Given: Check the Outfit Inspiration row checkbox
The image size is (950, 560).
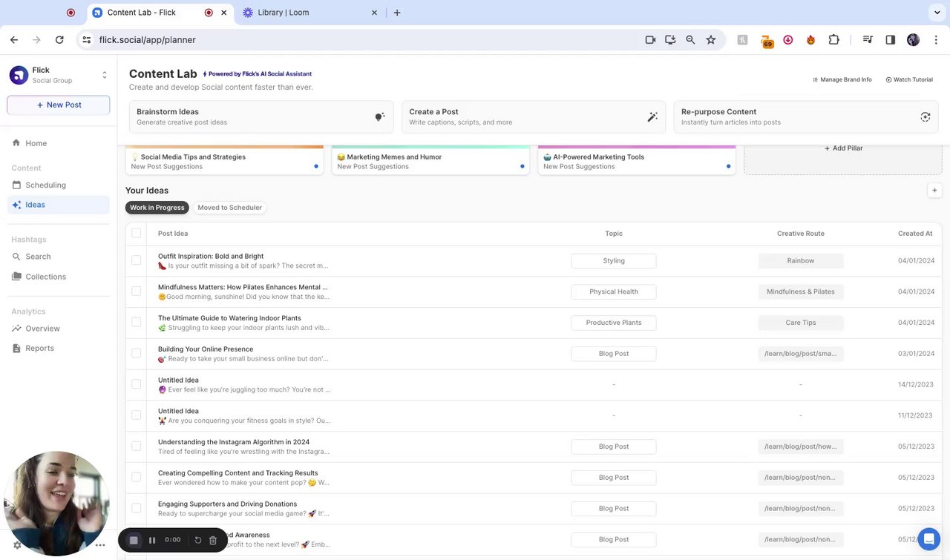Looking at the screenshot, I should pos(136,260).
